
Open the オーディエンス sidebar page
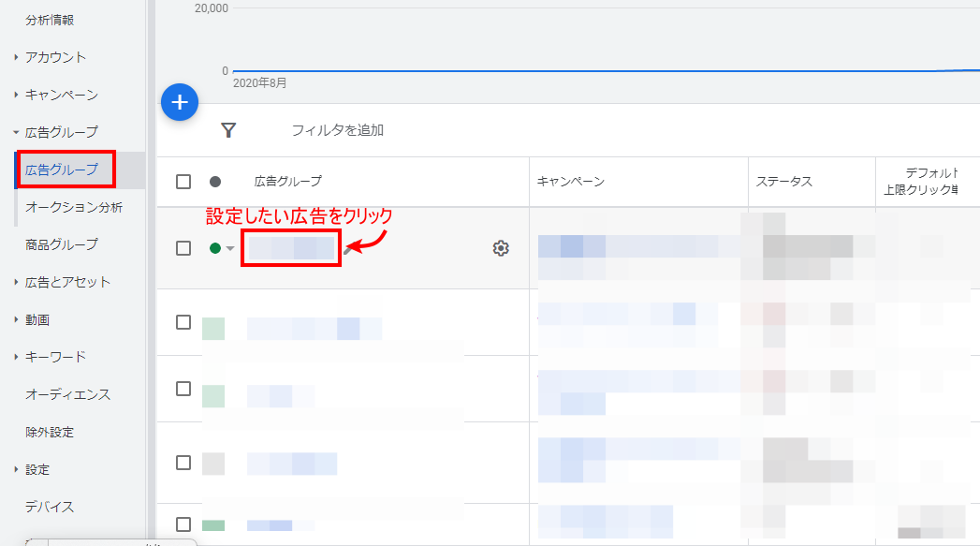67,394
